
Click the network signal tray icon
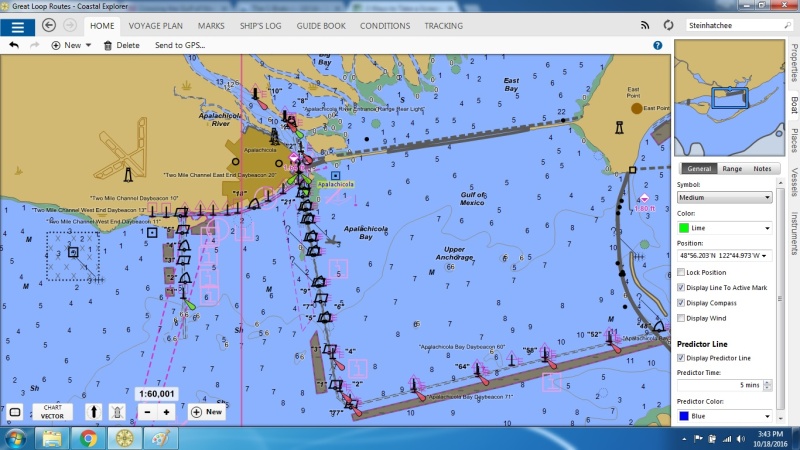coord(727,439)
